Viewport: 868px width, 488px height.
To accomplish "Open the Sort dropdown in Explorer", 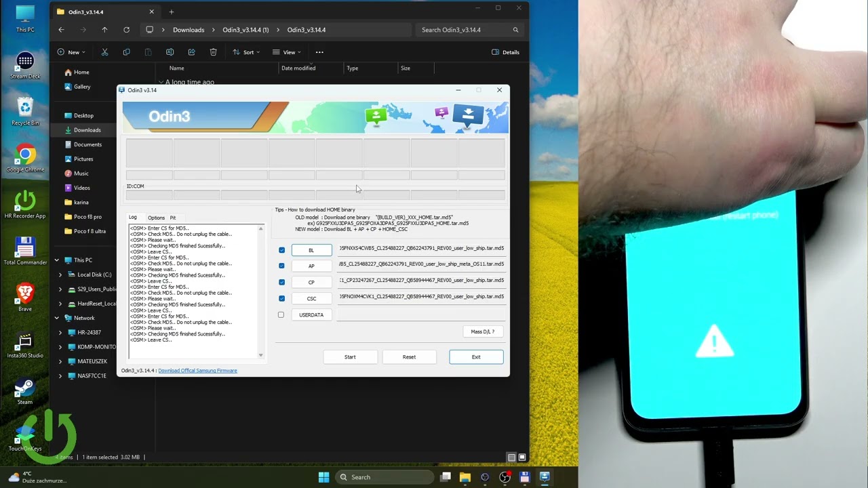I will pos(246,52).
